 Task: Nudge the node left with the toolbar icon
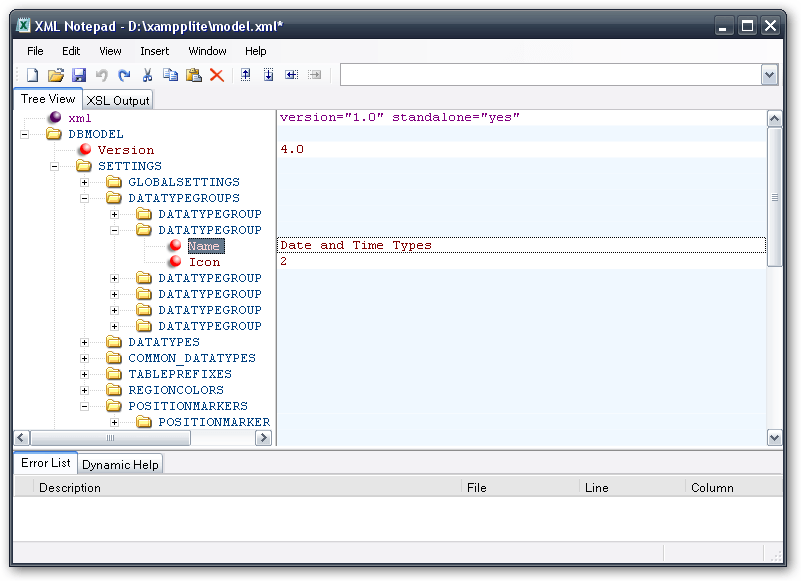tap(292, 75)
